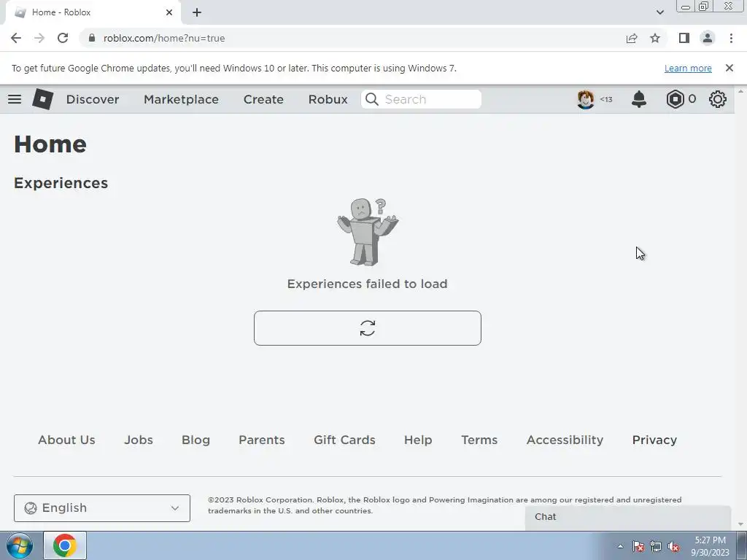
Task: Expand the English language dropdown
Action: click(102, 508)
